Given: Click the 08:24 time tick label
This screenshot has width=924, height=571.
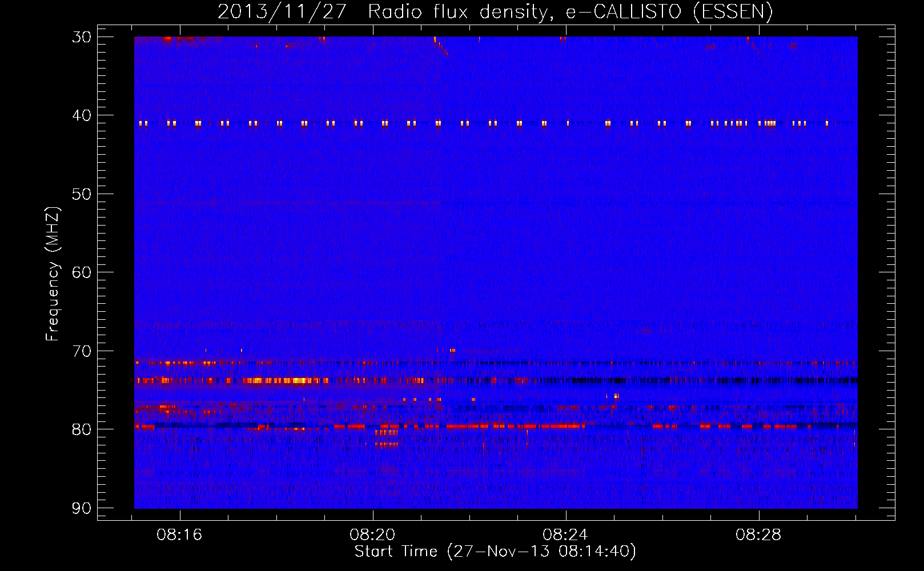Looking at the screenshot, I should click(565, 535).
